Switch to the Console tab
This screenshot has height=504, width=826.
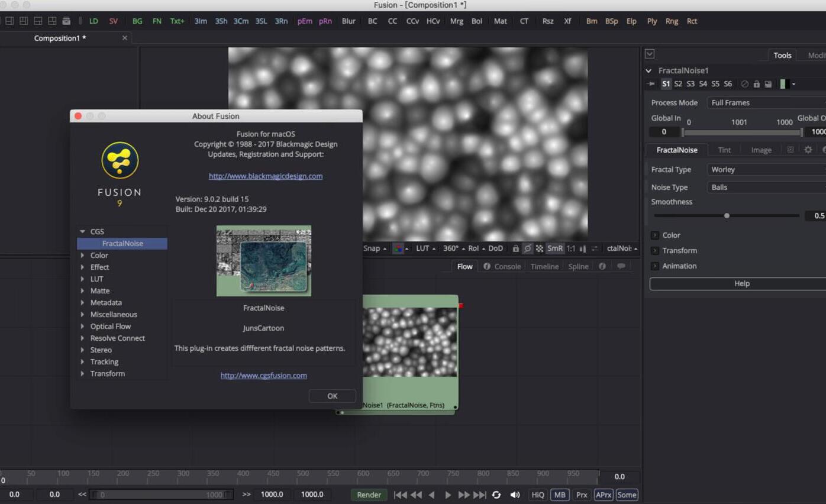(502, 266)
